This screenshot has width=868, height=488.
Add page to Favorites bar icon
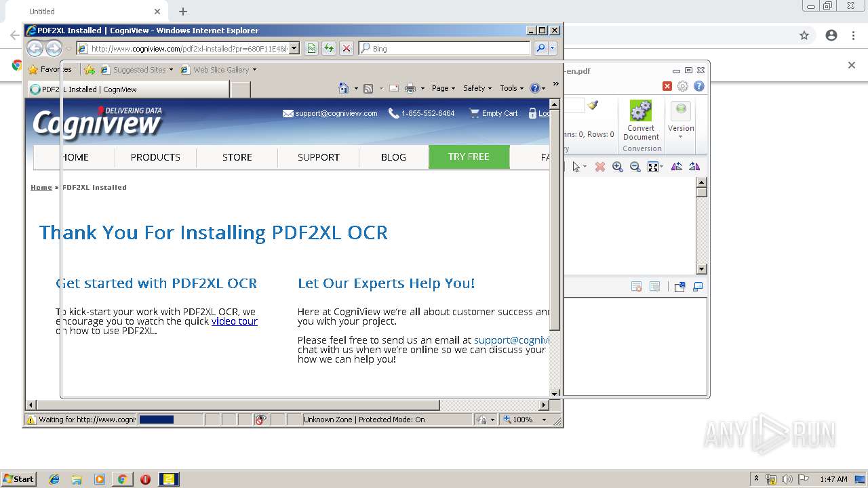[x=90, y=69]
